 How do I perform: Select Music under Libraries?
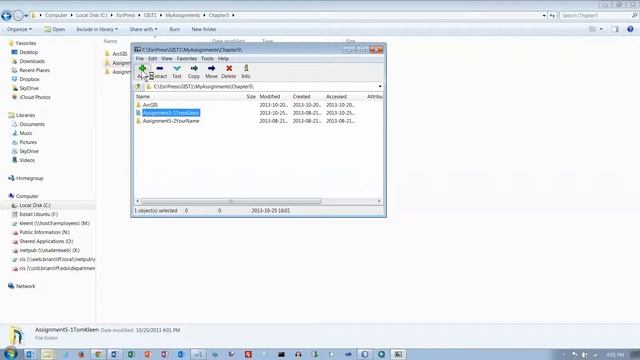tap(25, 133)
